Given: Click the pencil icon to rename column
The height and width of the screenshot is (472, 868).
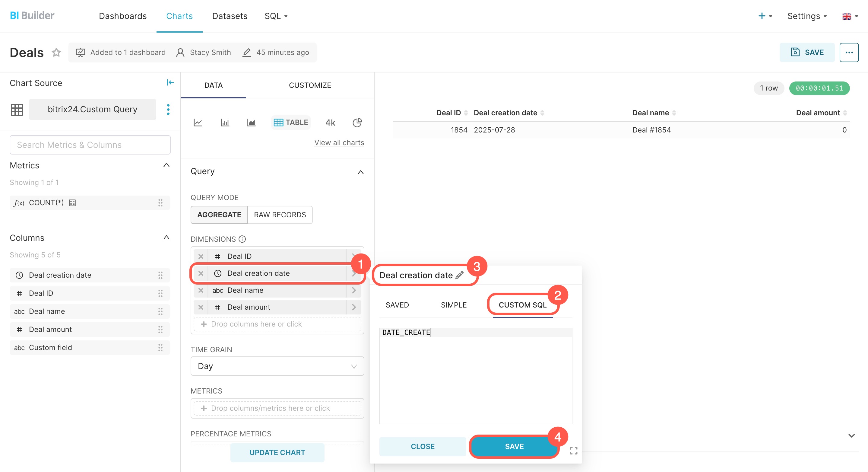Looking at the screenshot, I should point(459,275).
